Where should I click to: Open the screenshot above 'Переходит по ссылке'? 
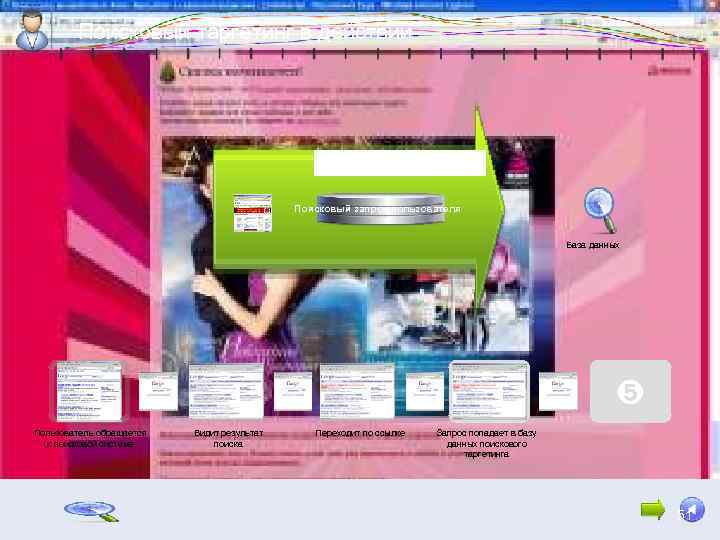[357, 391]
